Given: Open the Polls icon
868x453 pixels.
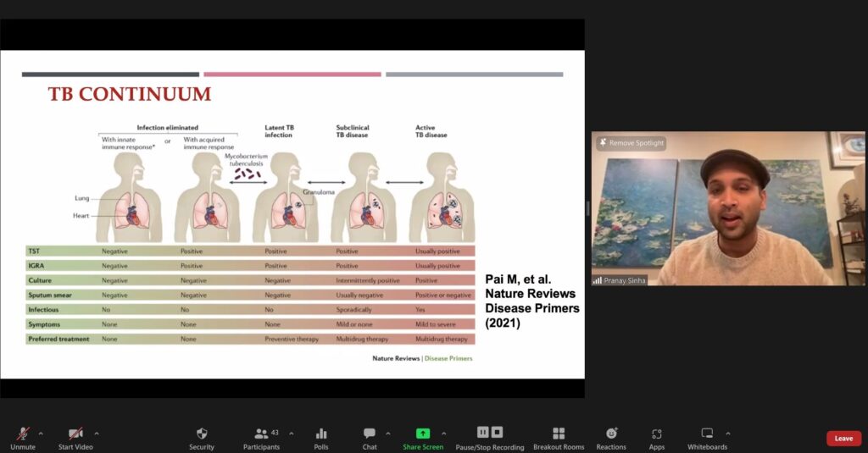Looking at the screenshot, I should (x=321, y=434).
